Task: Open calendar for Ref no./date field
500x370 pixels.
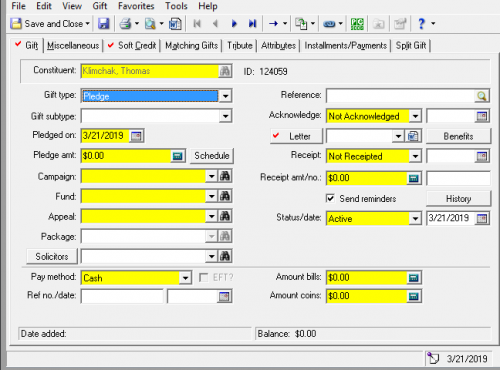Action: click(x=224, y=296)
